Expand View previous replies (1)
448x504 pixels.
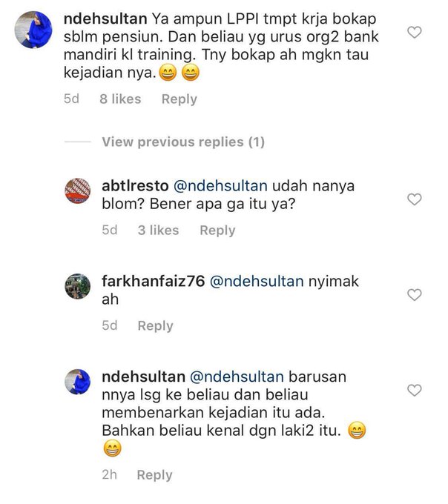[183, 142]
